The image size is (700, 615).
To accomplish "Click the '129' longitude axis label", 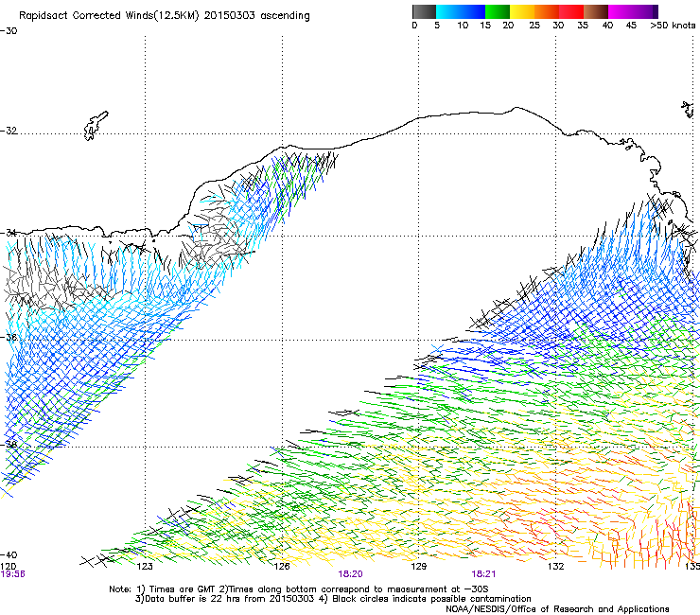I will (418, 567).
